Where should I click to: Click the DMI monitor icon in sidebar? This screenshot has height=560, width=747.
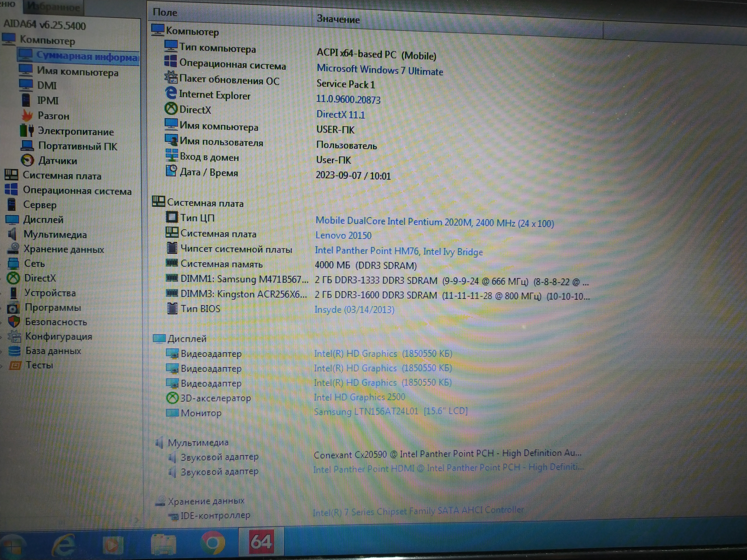(x=26, y=84)
